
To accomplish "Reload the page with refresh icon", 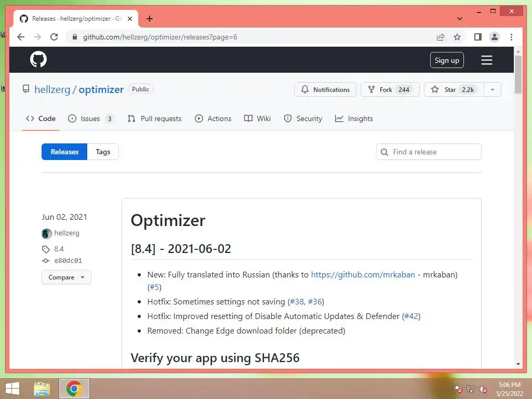I will coord(54,37).
